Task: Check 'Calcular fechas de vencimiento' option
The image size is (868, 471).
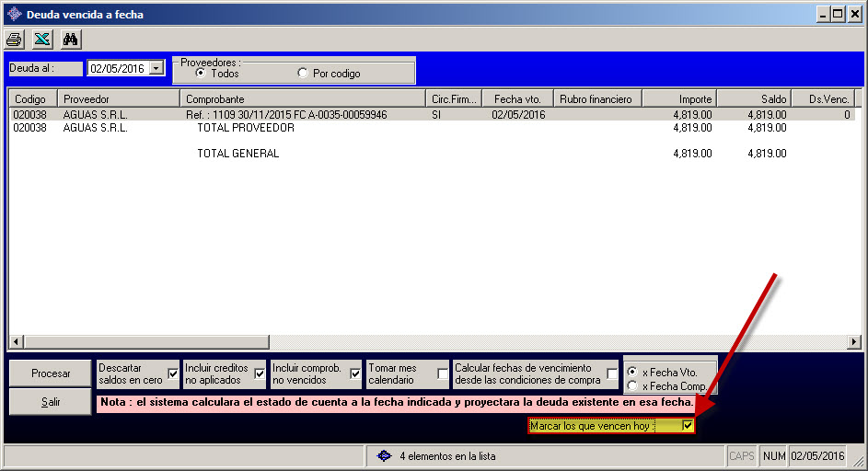Action: [x=612, y=373]
